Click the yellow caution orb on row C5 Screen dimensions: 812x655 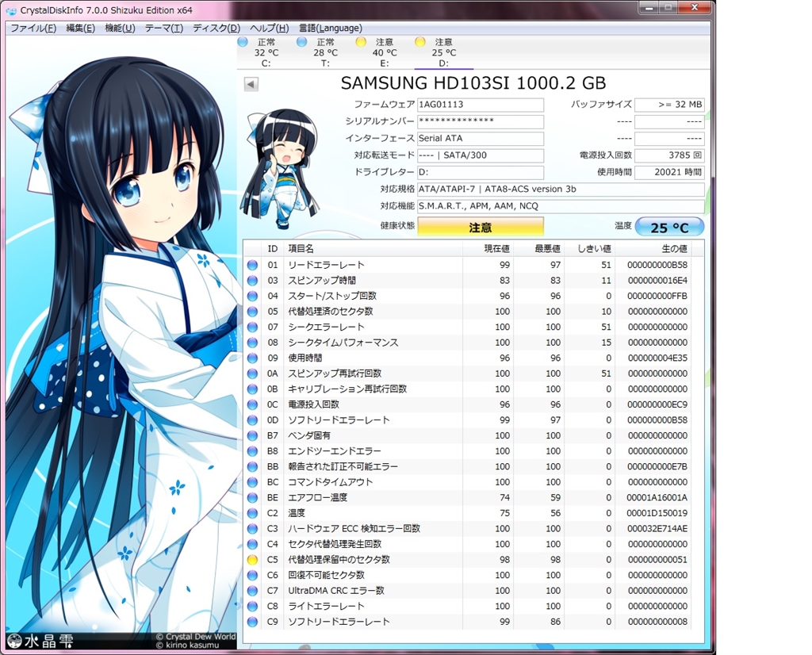(x=252, y=560)
